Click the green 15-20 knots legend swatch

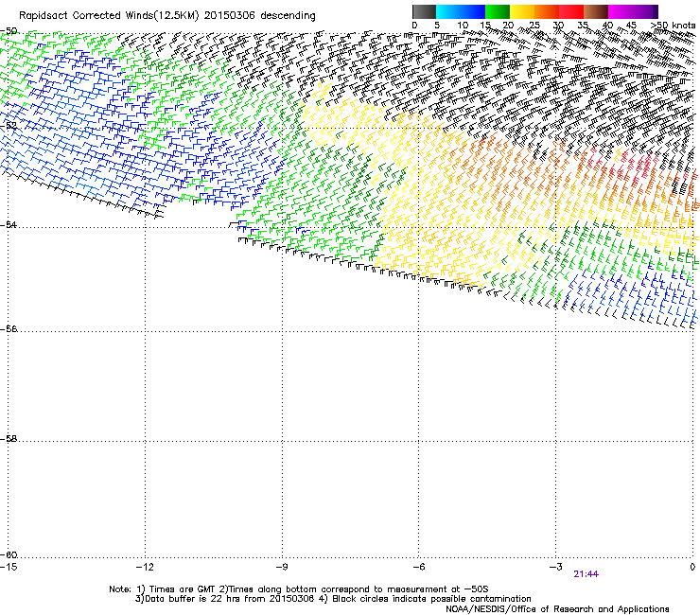(498, 11)
